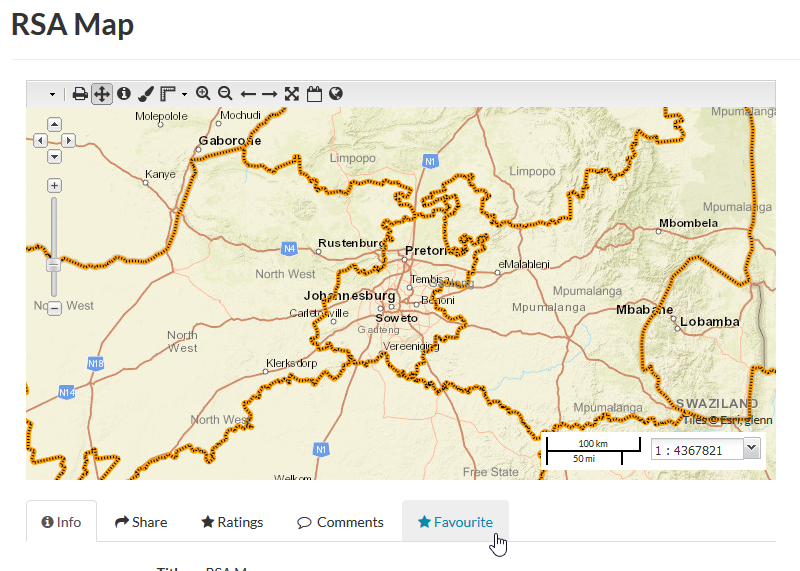The height and width of the screenshot is (571, 800).
Task: Expand the measure tool dropdown arrow
Action: 184,94
